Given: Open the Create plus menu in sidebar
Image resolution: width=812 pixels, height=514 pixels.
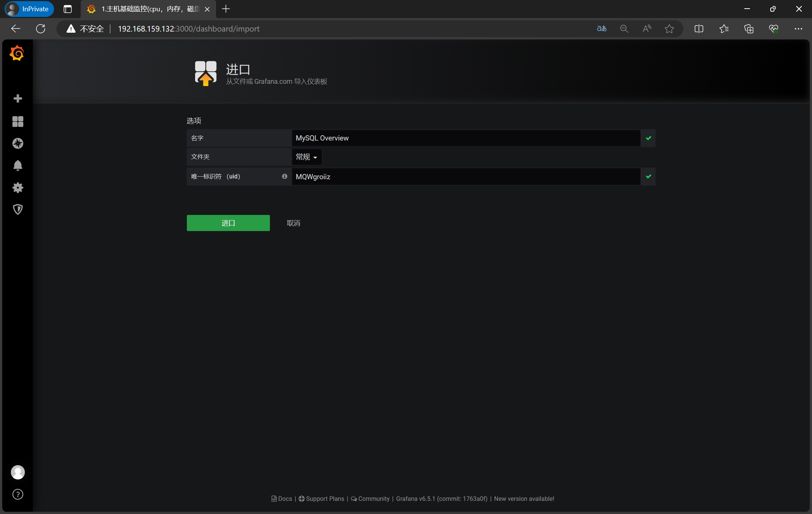Looking at the screenshot, I should click(x=18, y=98).
